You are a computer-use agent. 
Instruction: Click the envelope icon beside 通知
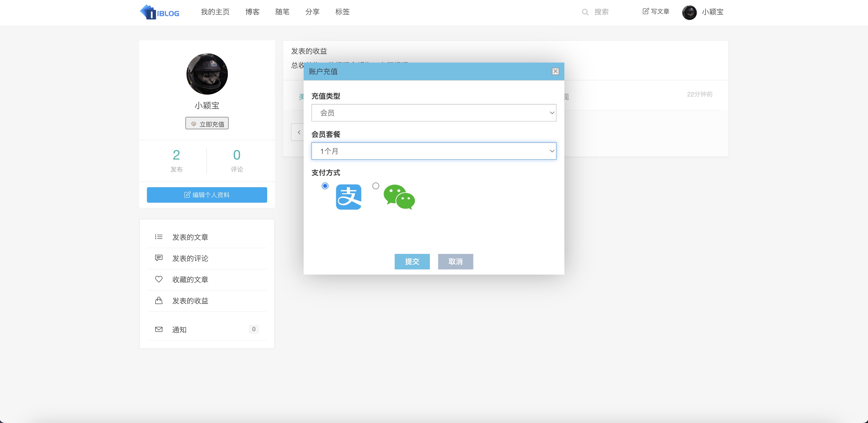158,329
